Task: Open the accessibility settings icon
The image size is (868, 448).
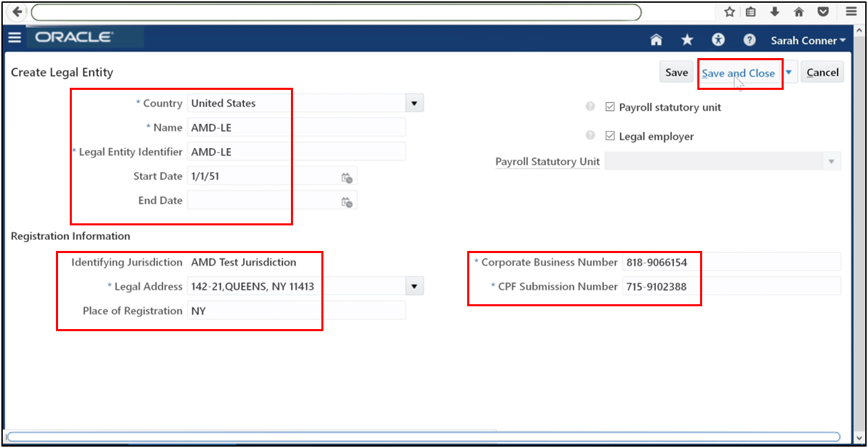Action: pyautogui.click(x=717, y=39)
